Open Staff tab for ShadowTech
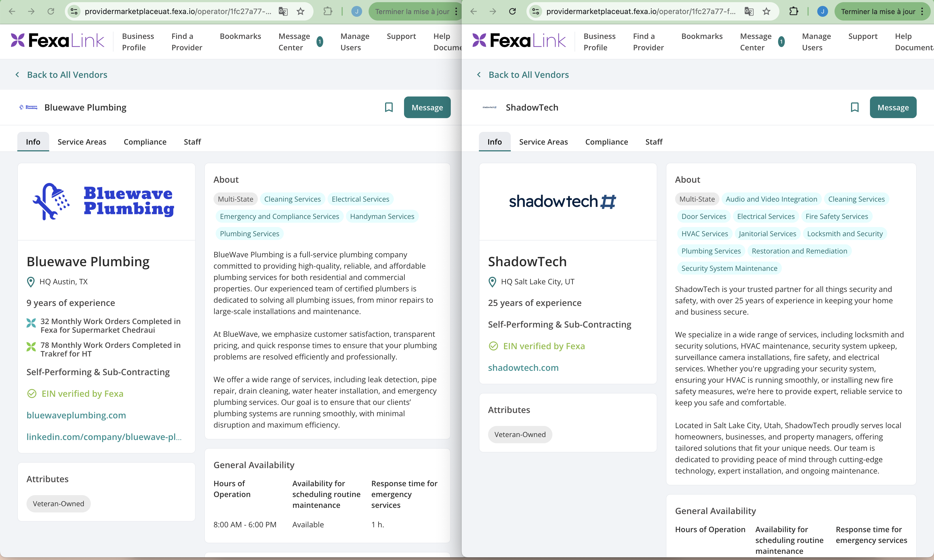 click(x=654, y=142)
